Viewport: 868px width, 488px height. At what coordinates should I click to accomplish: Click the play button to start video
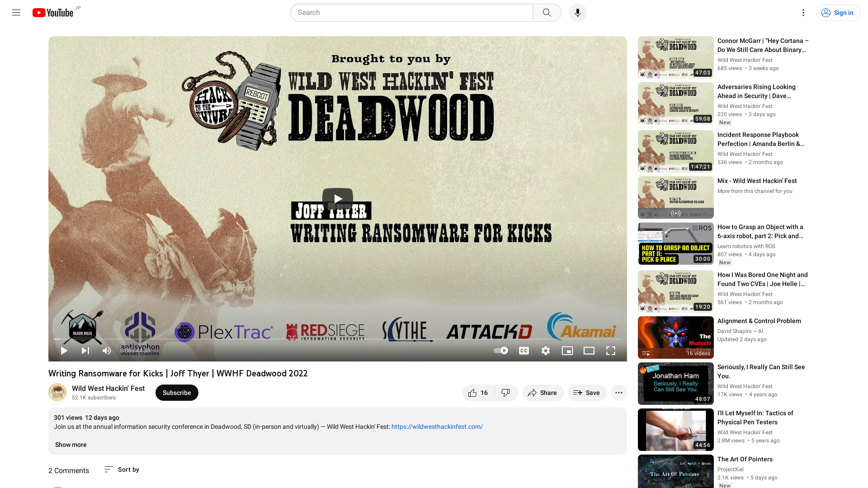point(337,198)
